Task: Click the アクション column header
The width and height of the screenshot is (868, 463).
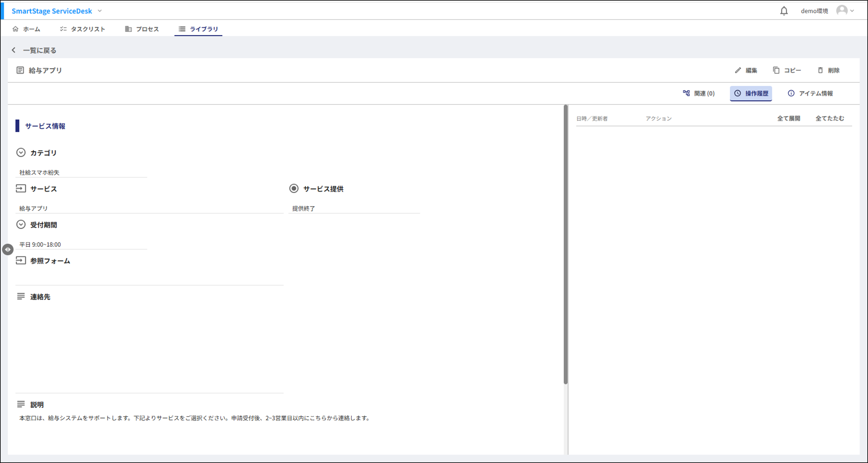Action: 659,119
